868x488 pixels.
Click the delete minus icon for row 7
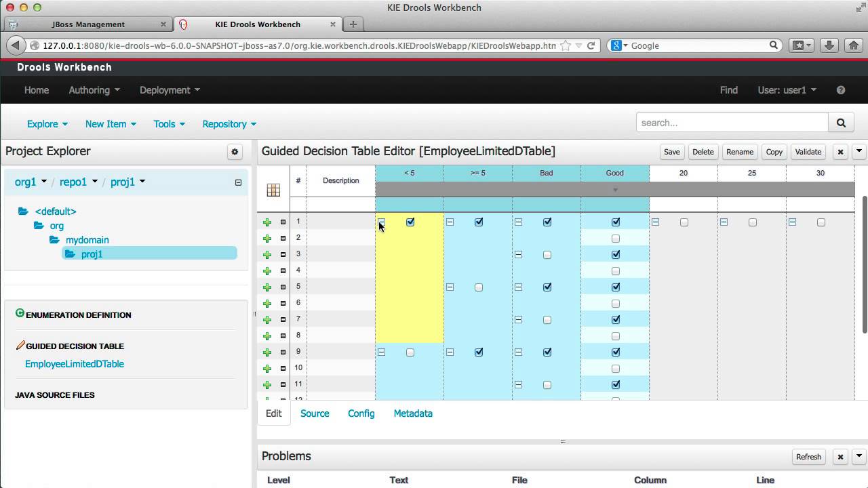(x=283, y=320)
